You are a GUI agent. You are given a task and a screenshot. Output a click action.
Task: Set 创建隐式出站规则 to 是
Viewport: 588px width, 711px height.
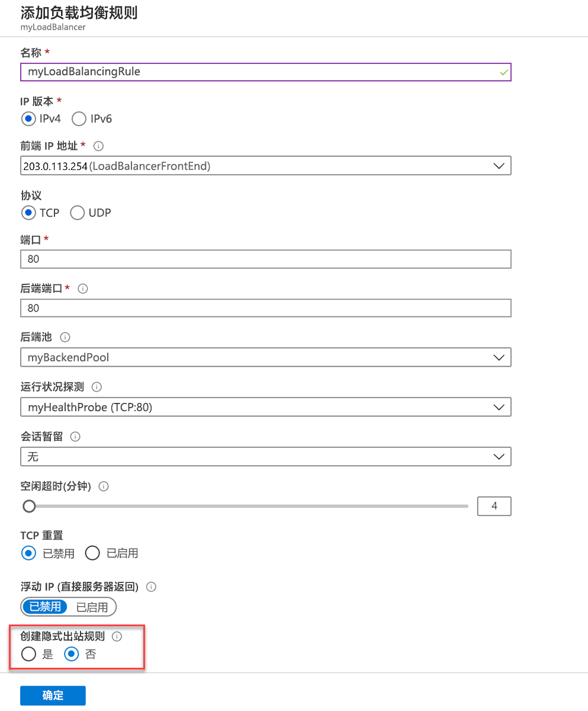coord(28,654)
